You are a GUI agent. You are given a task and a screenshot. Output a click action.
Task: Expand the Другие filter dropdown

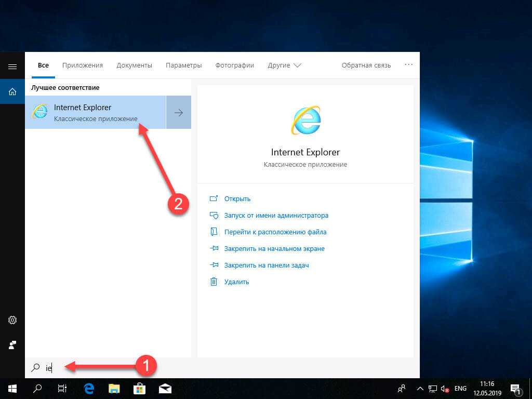(284, 65)
